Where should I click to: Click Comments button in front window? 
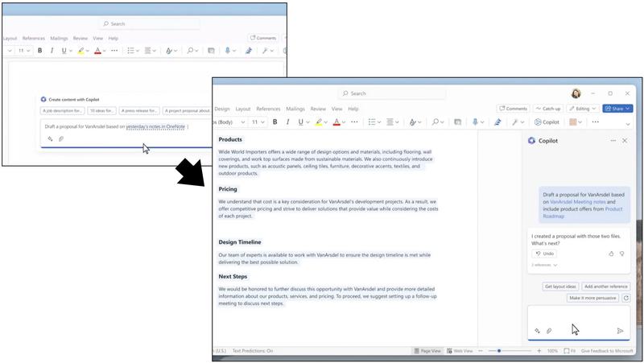[513, 109]
